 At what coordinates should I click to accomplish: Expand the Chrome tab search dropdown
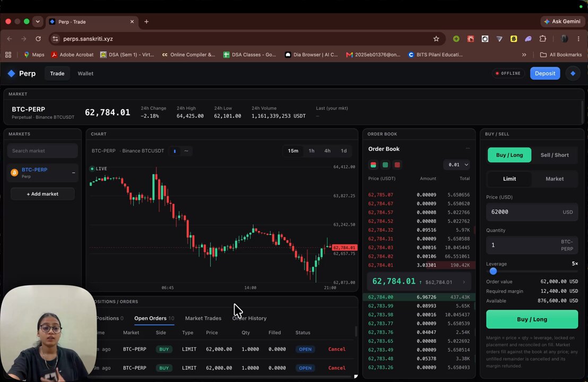point(38,22)
